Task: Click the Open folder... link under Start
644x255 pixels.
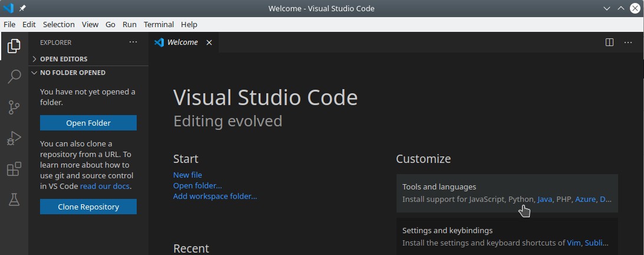Action: coord(197,185)
